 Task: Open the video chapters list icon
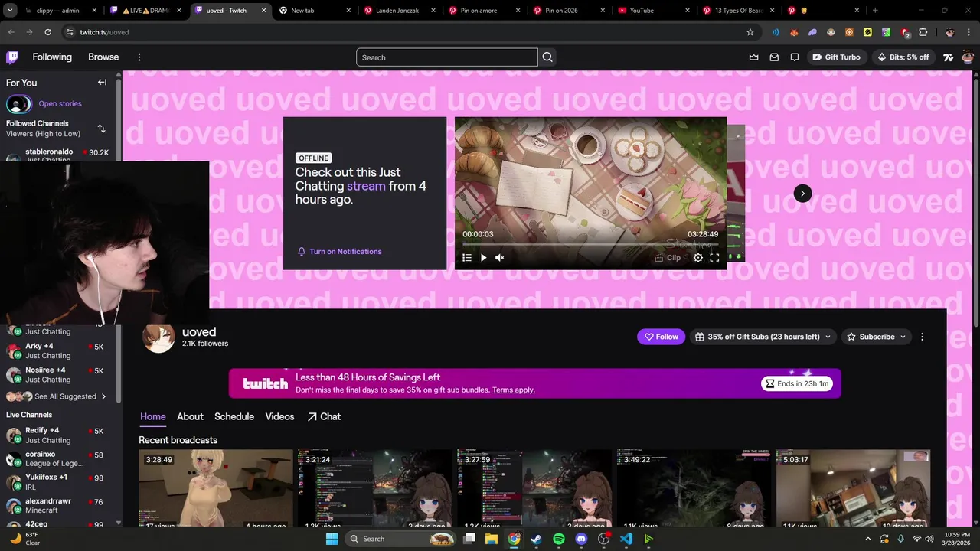pos(467,258)
